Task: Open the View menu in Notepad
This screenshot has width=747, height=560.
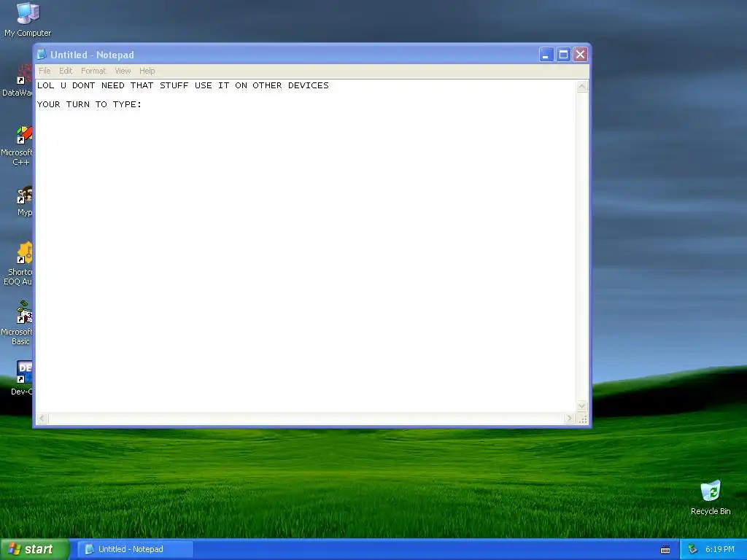Action: 123,71
